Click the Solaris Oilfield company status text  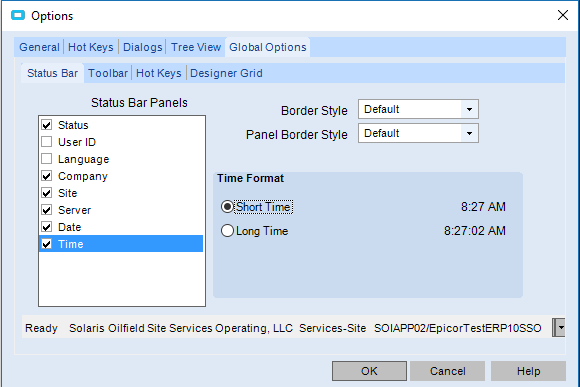[181, 328]
